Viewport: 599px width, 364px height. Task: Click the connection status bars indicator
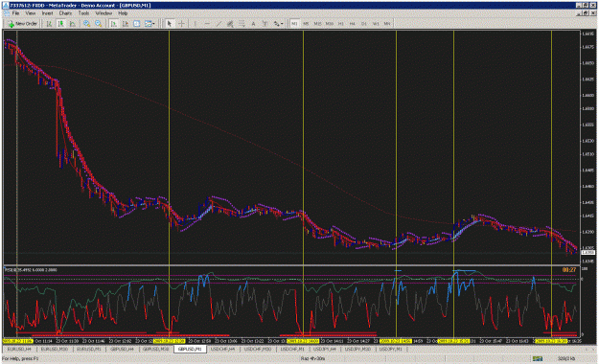(x=538, y=358)
